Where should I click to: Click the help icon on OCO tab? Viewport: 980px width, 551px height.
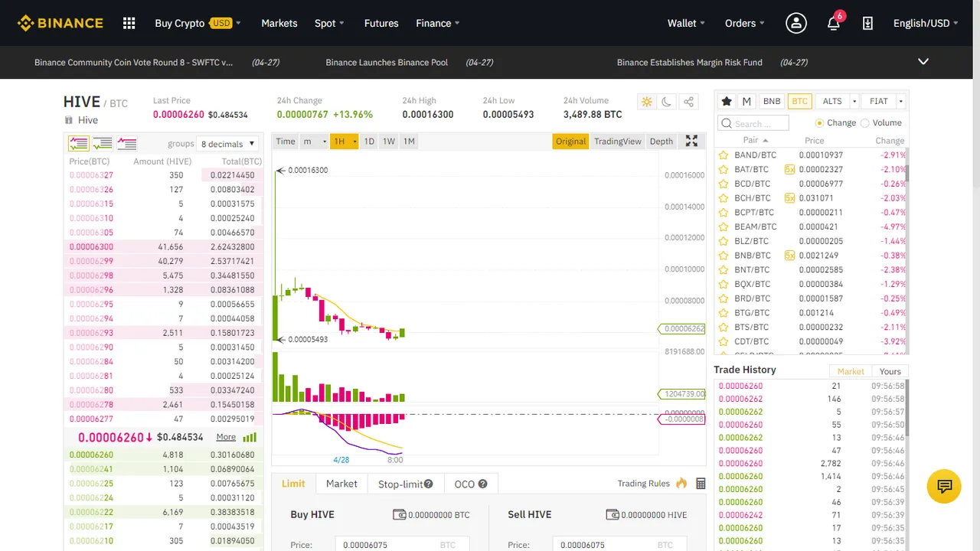click(x=482, y=484)
